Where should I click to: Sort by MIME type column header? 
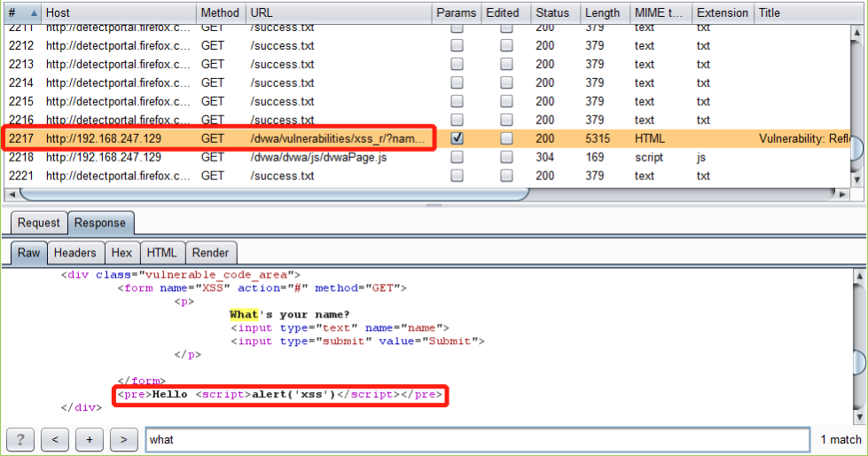click(661, 12)
